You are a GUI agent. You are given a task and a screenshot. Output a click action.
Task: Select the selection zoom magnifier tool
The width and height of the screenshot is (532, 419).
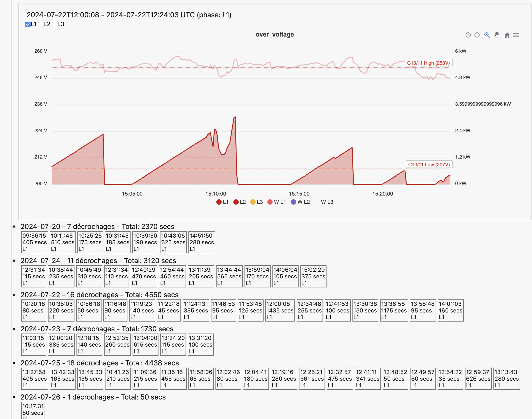tap(487, 35)
